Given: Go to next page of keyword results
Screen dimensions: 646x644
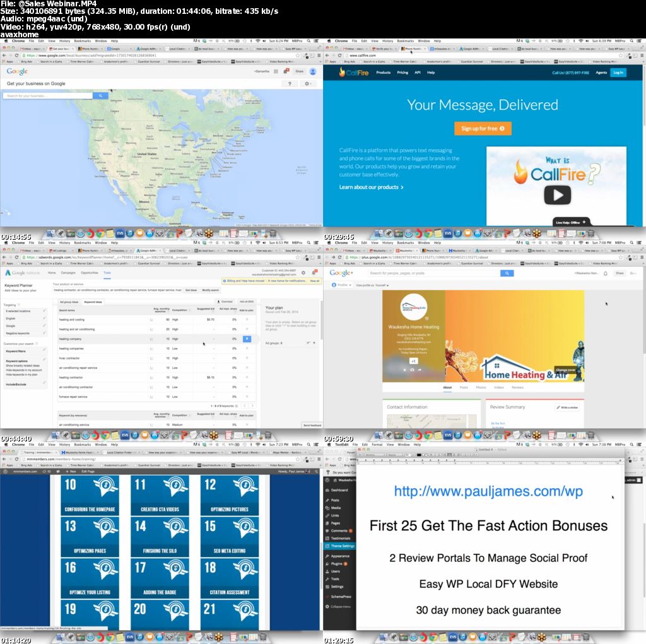Looking at the screenshot, I should pos(252,406).
